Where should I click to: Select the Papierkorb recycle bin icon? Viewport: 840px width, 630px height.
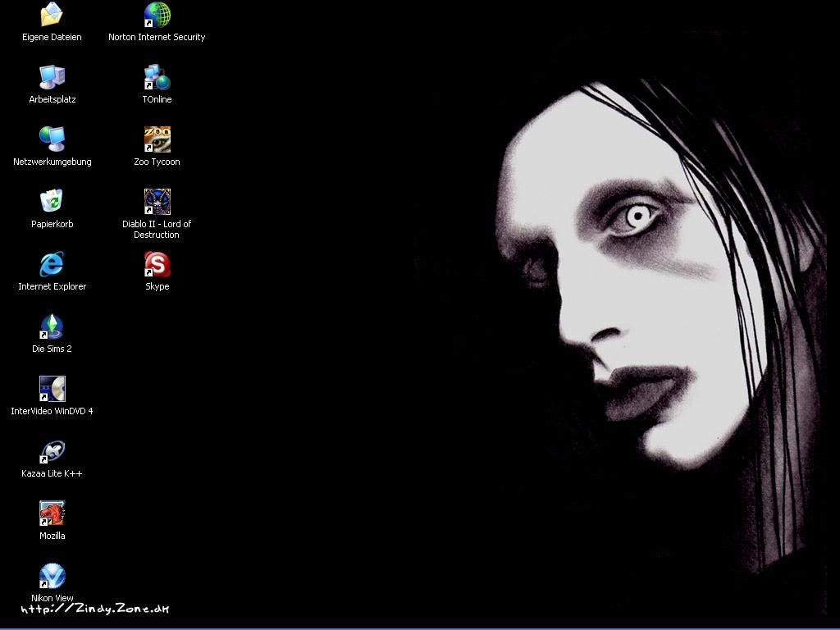(52, 202)
